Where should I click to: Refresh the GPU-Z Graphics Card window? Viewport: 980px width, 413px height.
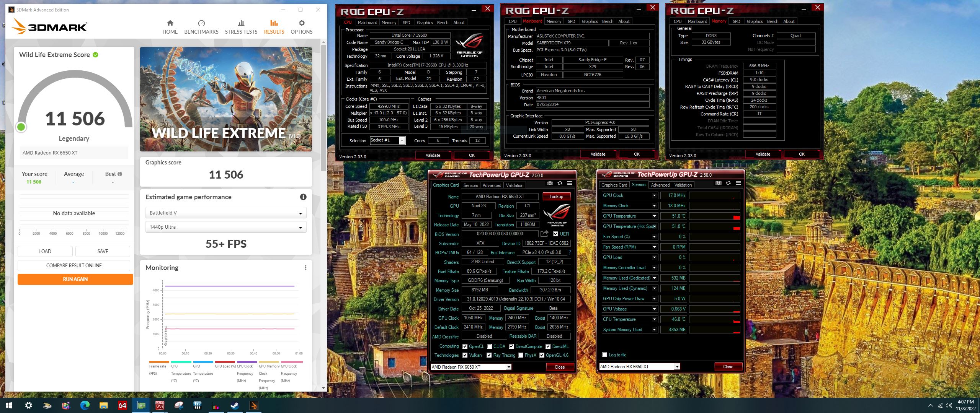[560, 184]
